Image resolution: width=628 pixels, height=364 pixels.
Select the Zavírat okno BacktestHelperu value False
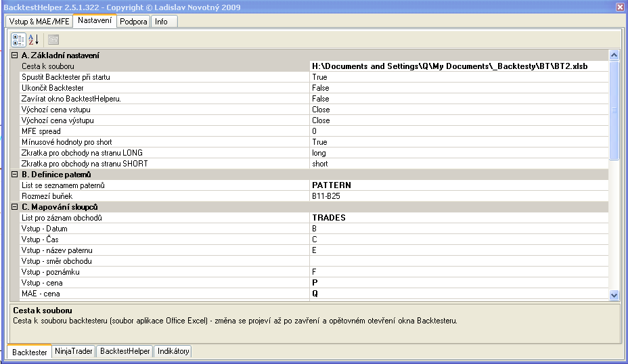[x=459, y=99]
